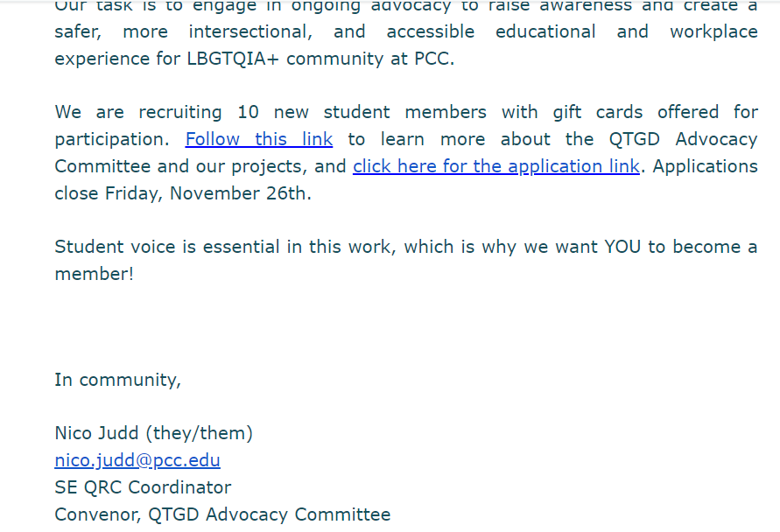The image size is (780, 532).
Task: Open the nico.judd@pcc.edu email link
Action: (137, 461)
